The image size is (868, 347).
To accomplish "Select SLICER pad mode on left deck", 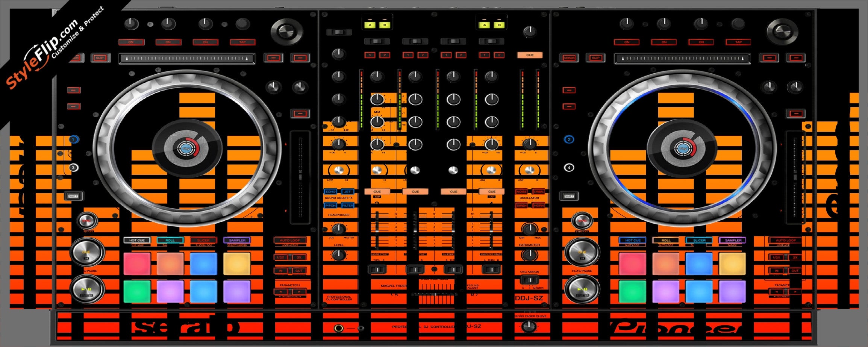I will 203,240.
